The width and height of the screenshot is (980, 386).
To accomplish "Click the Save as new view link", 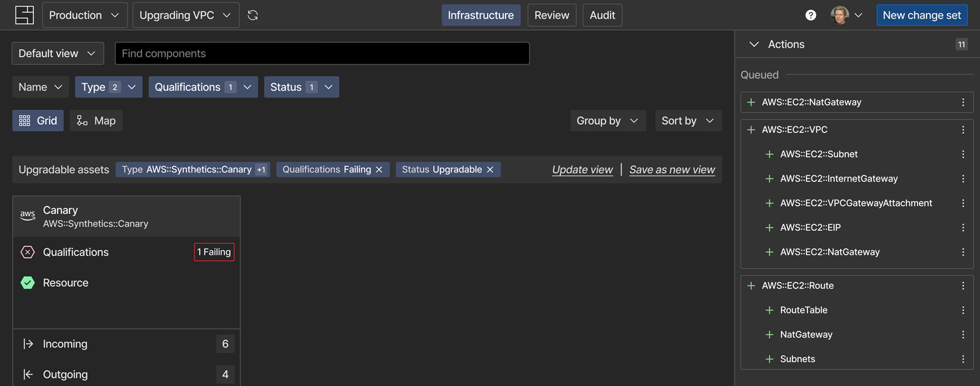I will pos(672,170).
